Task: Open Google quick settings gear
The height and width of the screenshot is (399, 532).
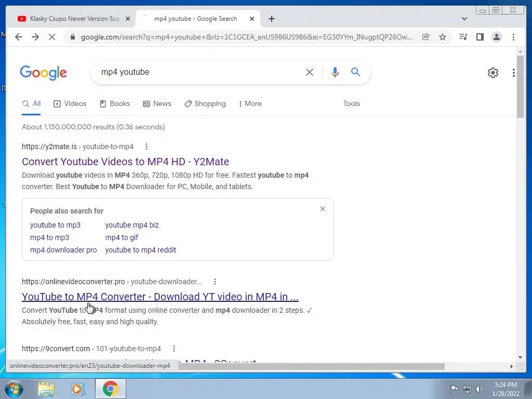Action: (493, 73)
